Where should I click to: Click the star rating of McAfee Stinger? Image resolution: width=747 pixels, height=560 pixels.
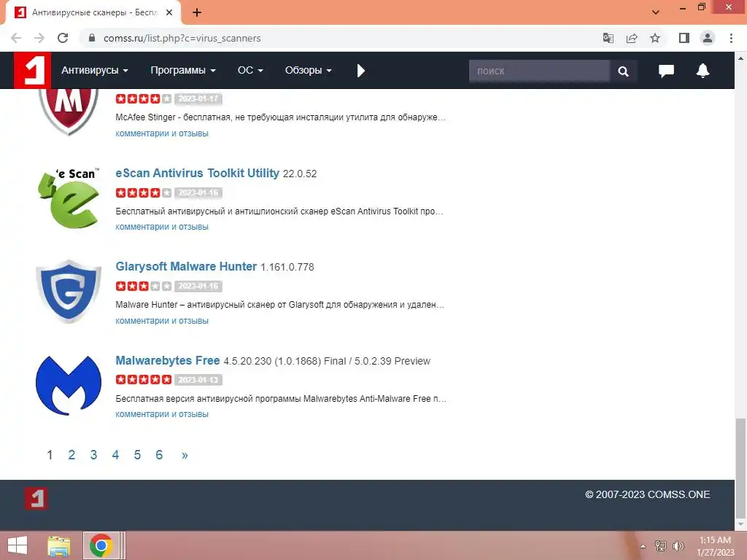[144, 98]
